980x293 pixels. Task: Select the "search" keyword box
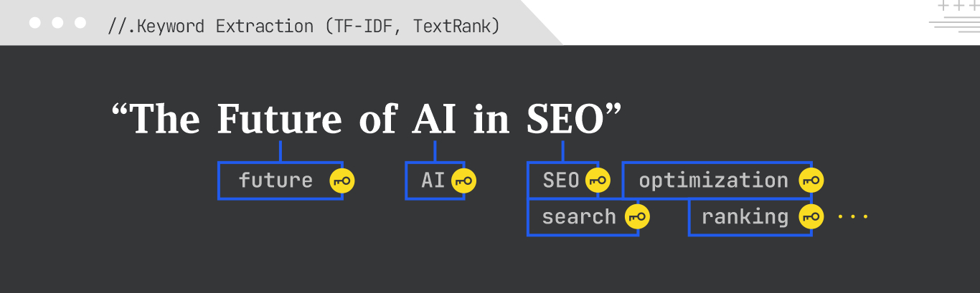[578, 216]
